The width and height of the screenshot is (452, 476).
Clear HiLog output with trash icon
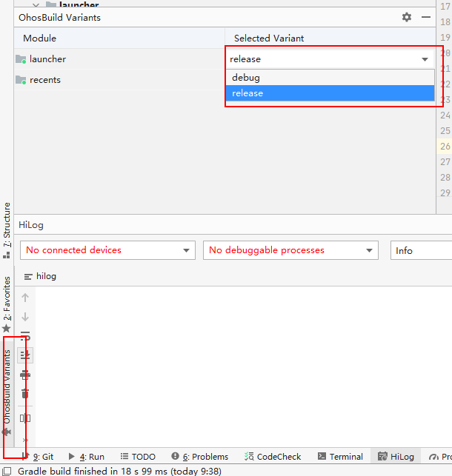click(x=25, y=393)
